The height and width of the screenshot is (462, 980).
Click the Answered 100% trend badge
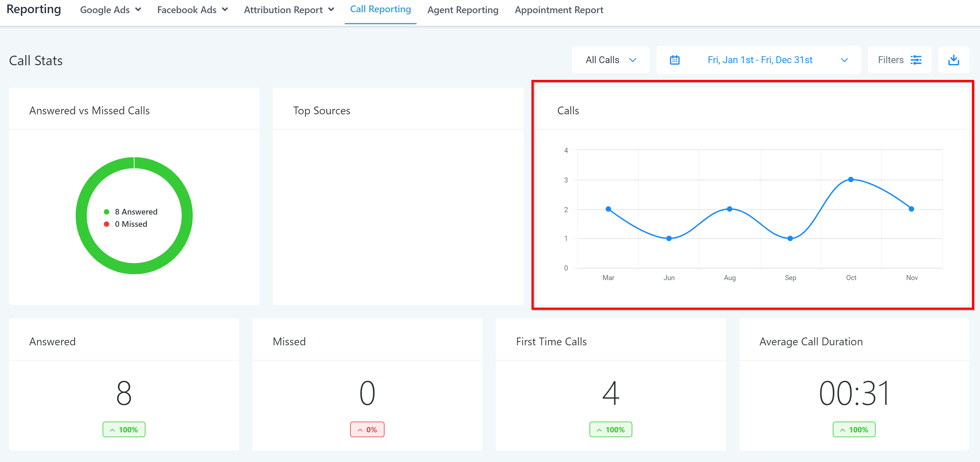pyautogui.click(x=124, y=429)
